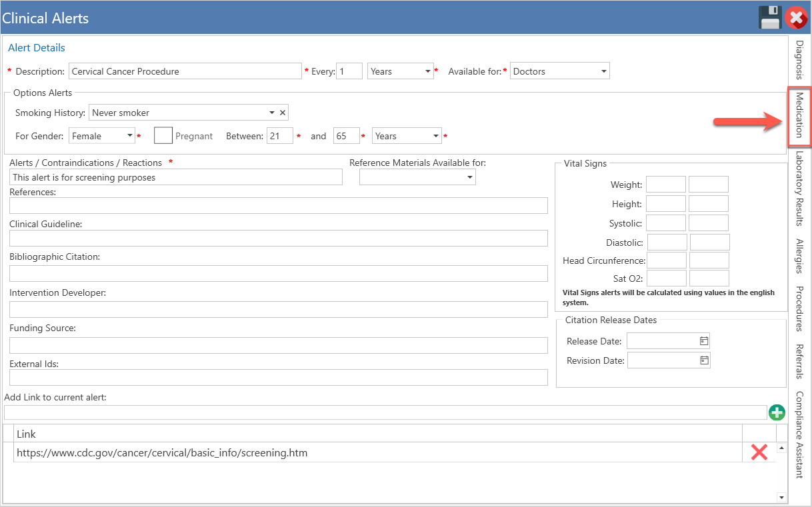Open the Release Date calendar picker
812x507 pixels.
pos(704,341)
